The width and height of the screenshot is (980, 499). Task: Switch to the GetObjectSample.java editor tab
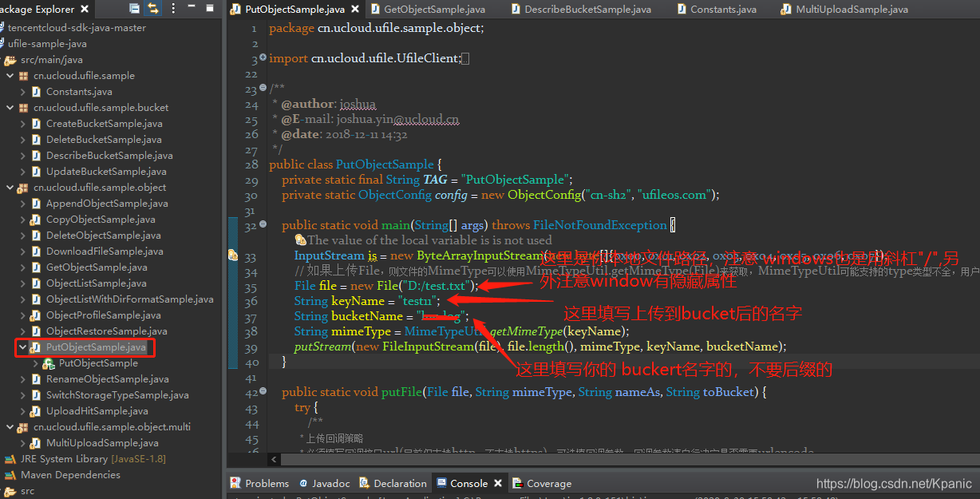point(434,10)
